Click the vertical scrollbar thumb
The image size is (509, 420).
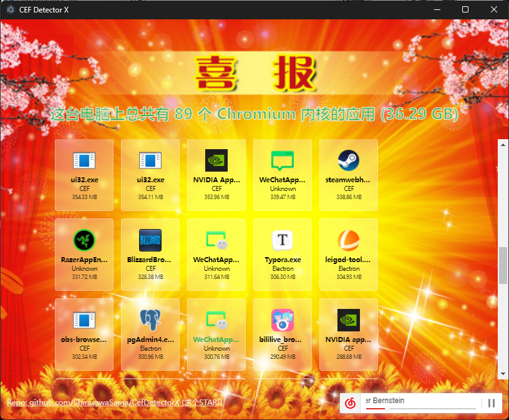click(x=503, y=261)
